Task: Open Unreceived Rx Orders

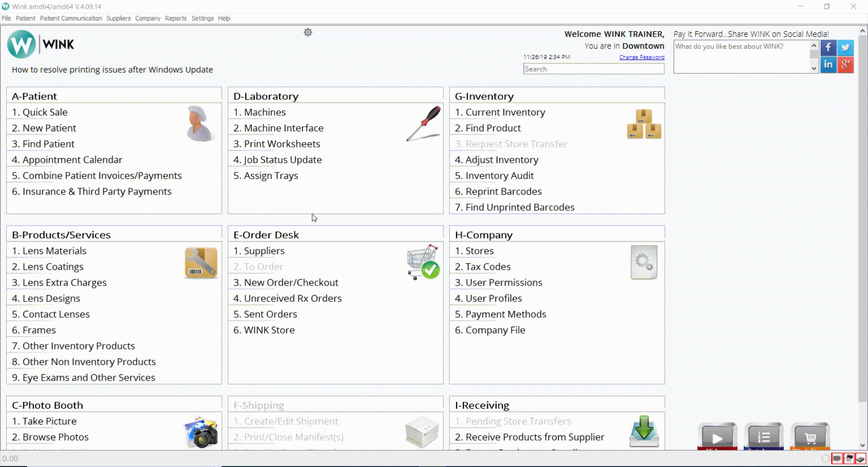Action: click(288, 298)
